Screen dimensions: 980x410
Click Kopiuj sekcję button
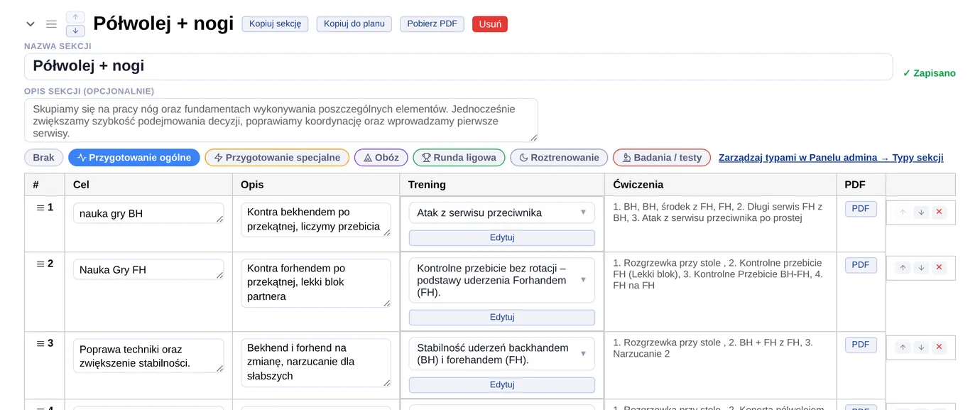[275, 23]
